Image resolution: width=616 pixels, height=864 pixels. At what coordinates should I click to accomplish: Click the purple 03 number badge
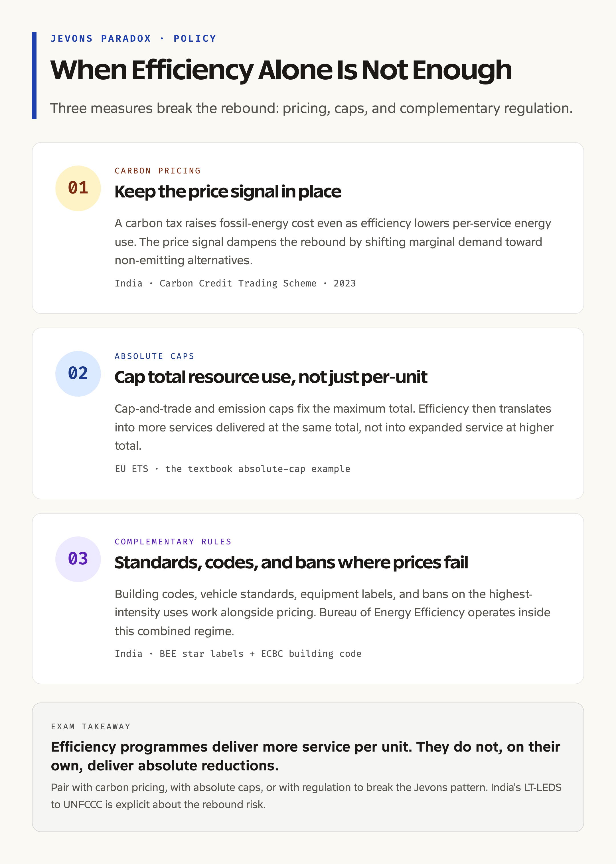(x=78, y=559)
